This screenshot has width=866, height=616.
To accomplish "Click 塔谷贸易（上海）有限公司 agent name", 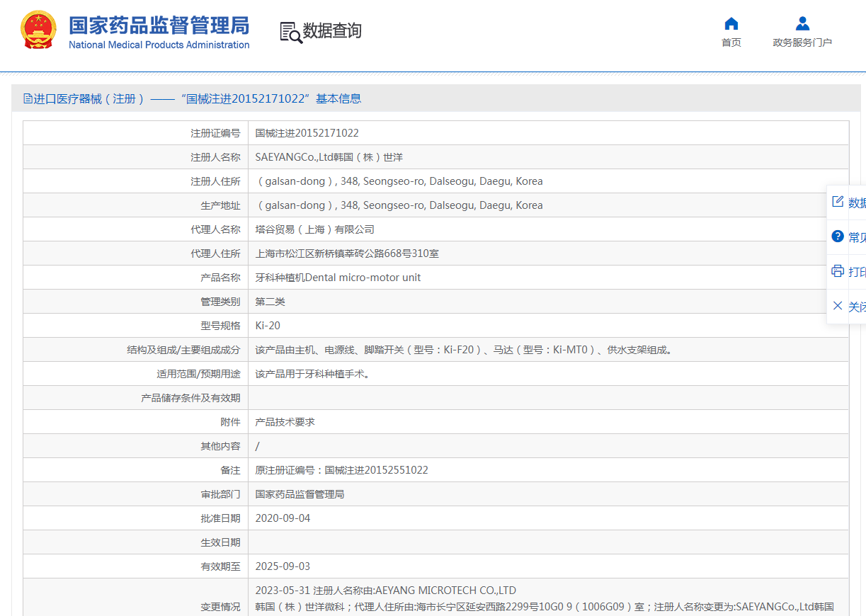I will (x=315, y=229).
